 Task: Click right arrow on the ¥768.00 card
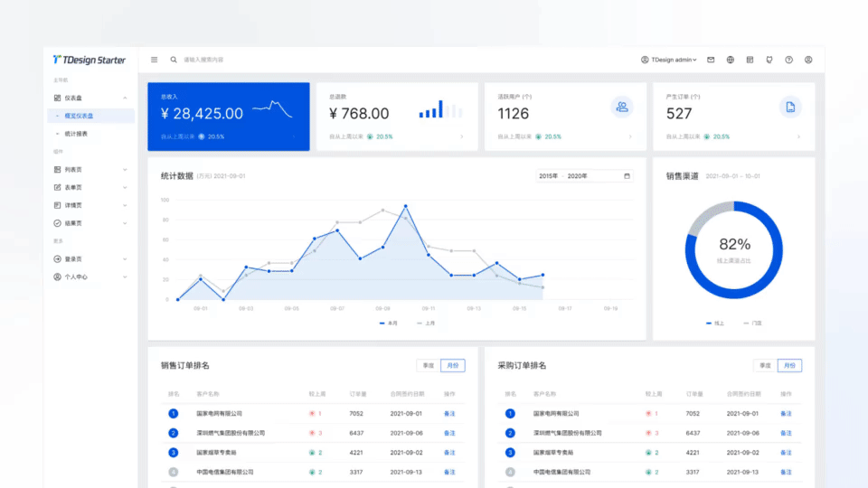(x=462, y=136)
